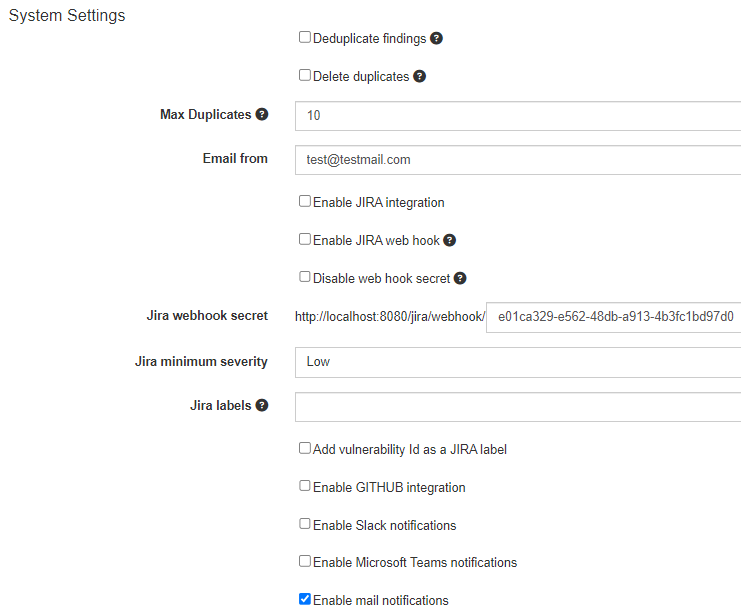Check Disable web hook secret box
This screenshot has width=741, height=613.
click(x=305, y=278)
